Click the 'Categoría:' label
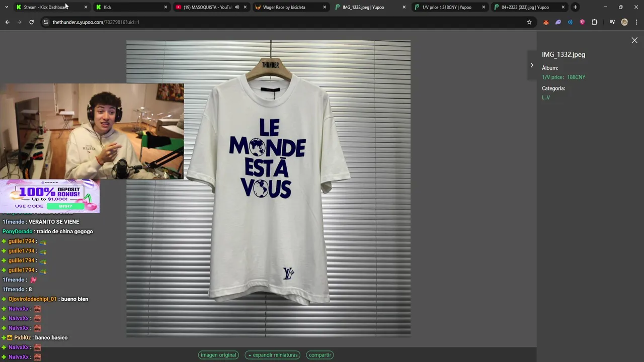 coord(553,88)
